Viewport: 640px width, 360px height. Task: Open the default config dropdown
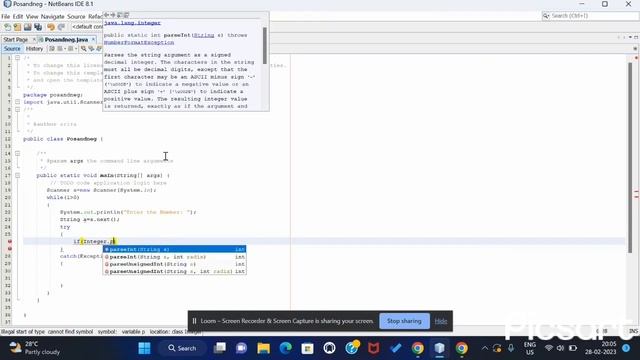pyautogui.click(x=87, y=27)
